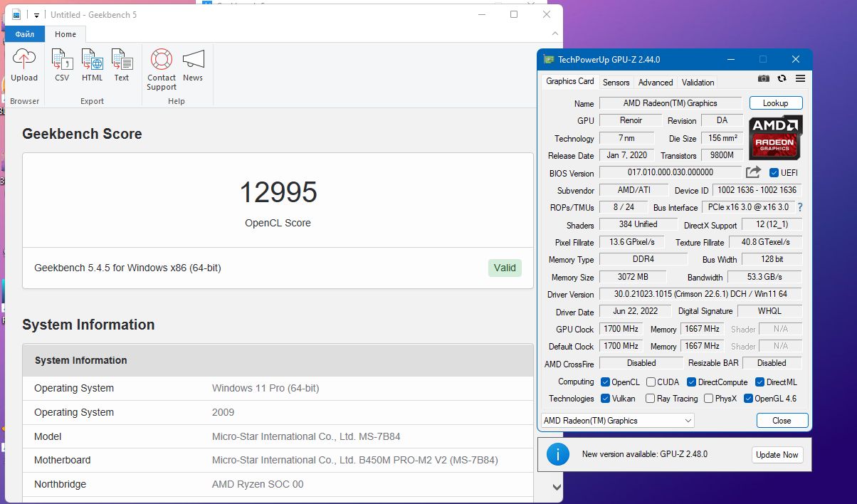857x504 pixels.
Task: Click the Die Size 156 mm² field
Action: (722, 138)
